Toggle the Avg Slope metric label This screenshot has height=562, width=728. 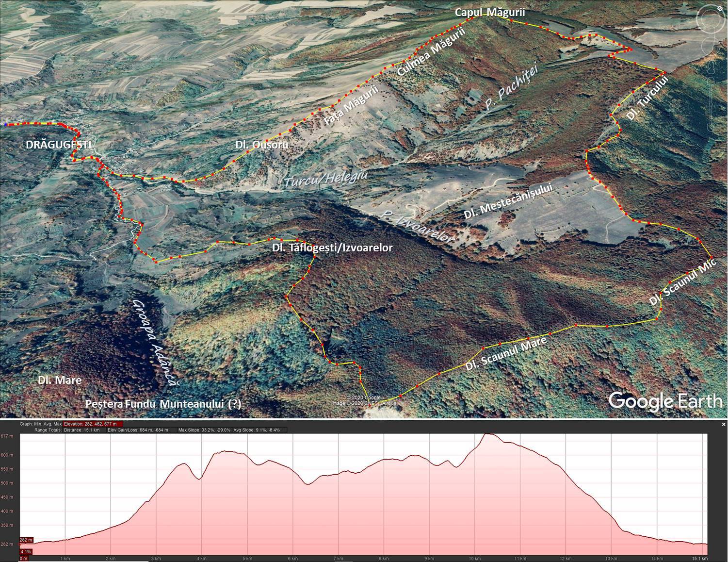pos(259,430)
